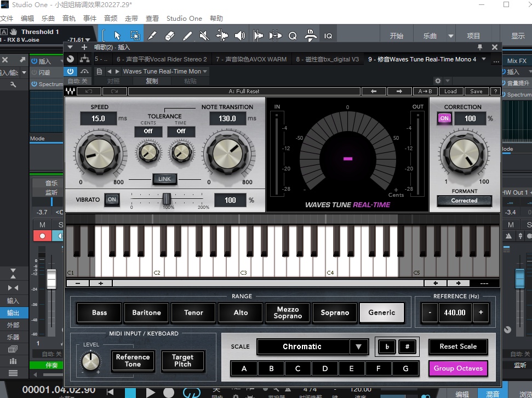The image size is (532, 398).
Task: Click the A→B copy button
Action: point(425,91)
